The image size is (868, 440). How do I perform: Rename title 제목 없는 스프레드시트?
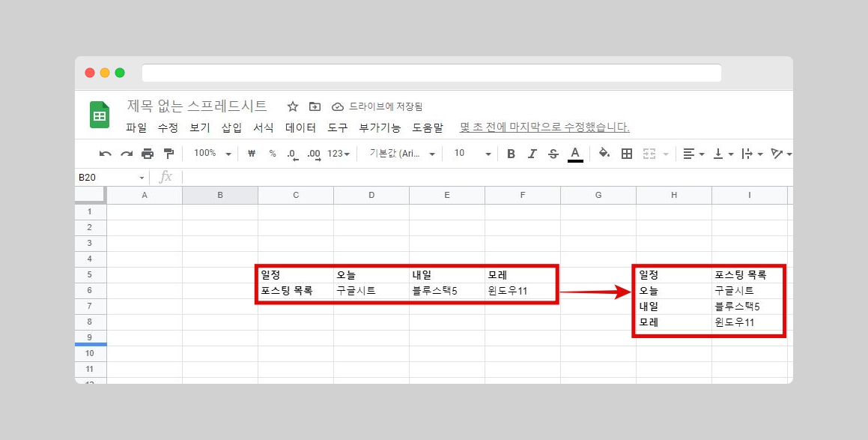click(x=197, y=106)
